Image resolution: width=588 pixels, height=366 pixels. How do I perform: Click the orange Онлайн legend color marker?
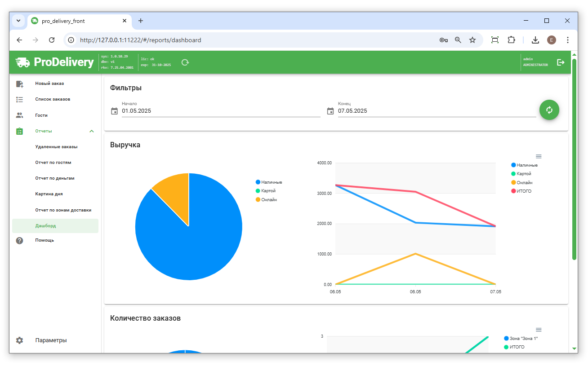click(258, 199)
